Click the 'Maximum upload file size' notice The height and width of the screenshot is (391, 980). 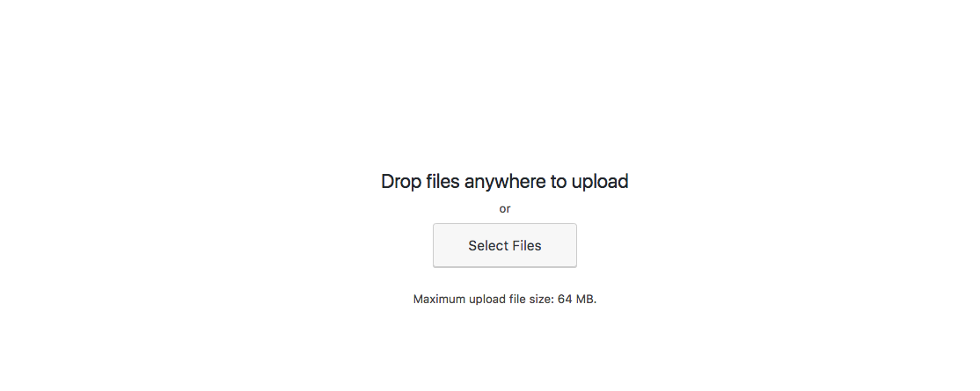[x=504, y=300]
